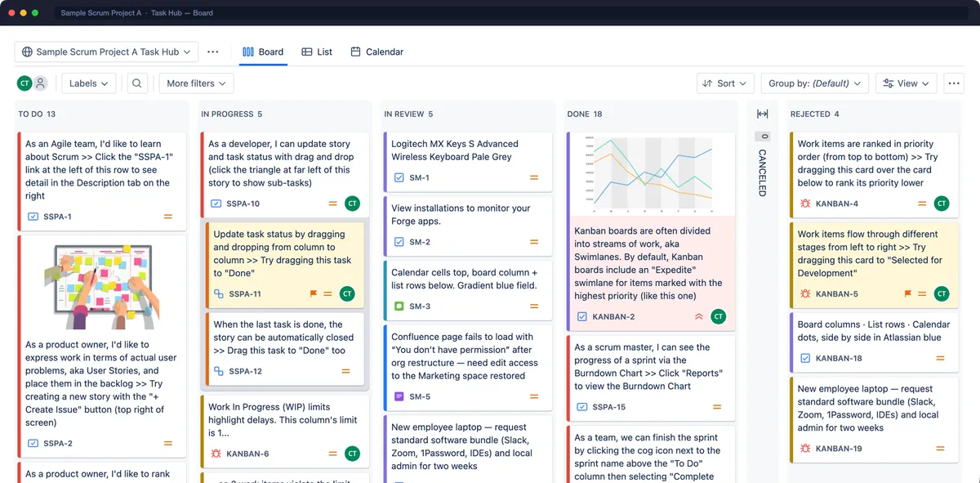
Task: Open issue key KANBAN-2
Action: tap(613, 316)
